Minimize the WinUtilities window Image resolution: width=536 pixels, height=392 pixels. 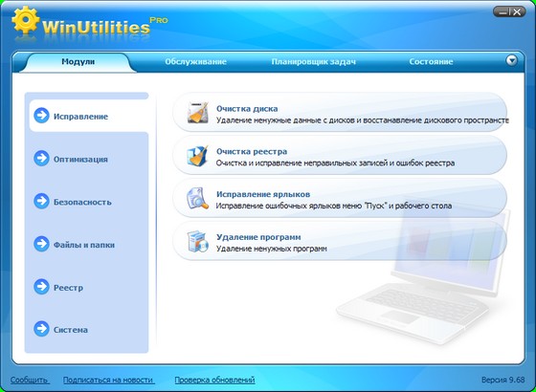point(502,12)
